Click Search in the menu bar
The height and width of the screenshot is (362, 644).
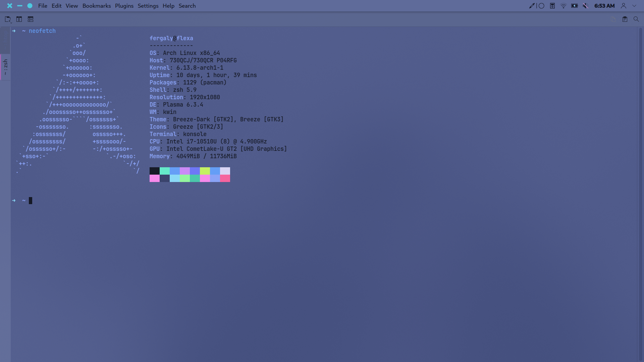(x=187, y=6)
